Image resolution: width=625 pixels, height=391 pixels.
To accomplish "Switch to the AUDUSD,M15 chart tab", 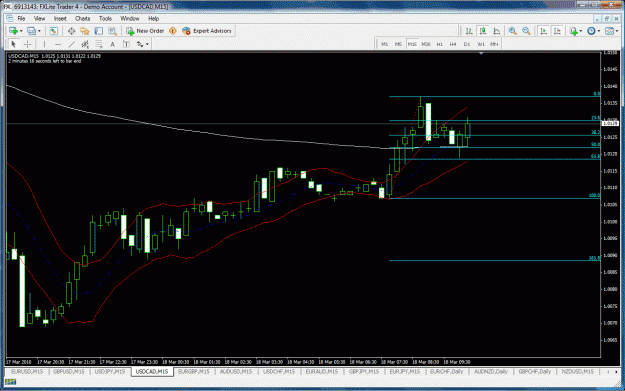I will (236, 371).
